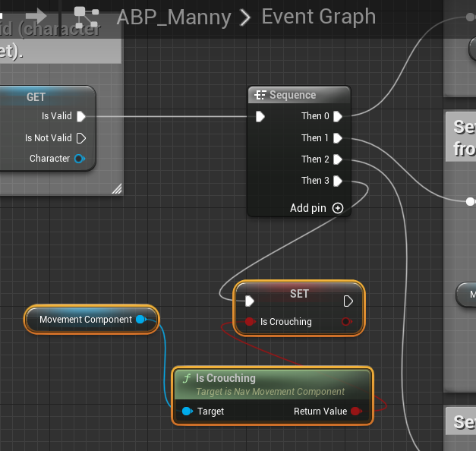Click the Is Valid execution pin
This screenshot has width=476, height=451.
click(x=81, y=116)
